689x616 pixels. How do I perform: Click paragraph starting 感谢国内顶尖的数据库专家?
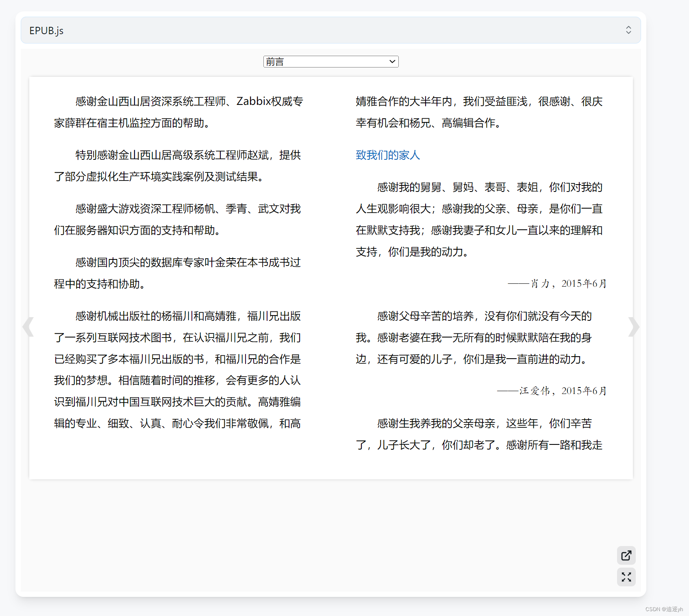(178, 273)
